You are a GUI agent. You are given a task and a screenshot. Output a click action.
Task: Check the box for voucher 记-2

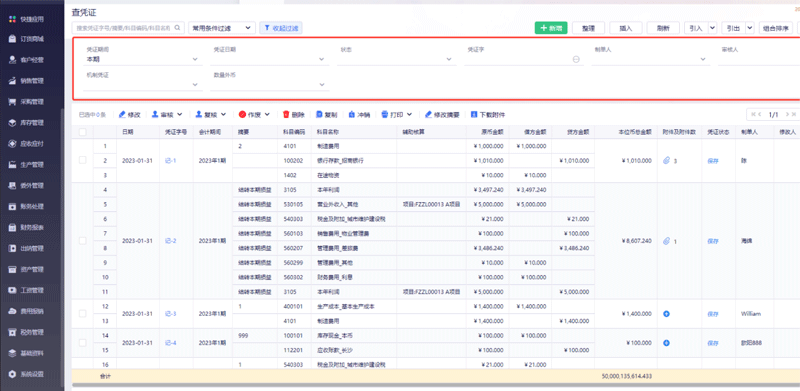pyautogui.click(x=83, y=240)
